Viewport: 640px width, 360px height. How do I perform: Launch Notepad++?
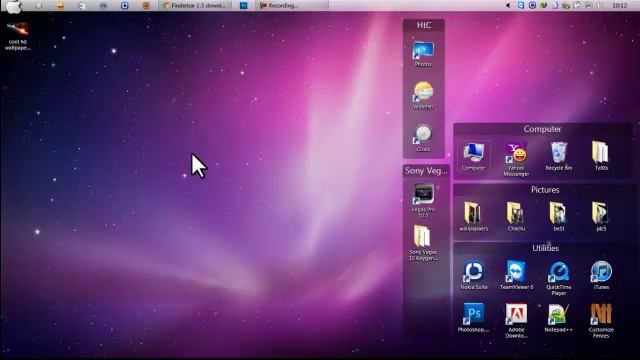[558, 318]
